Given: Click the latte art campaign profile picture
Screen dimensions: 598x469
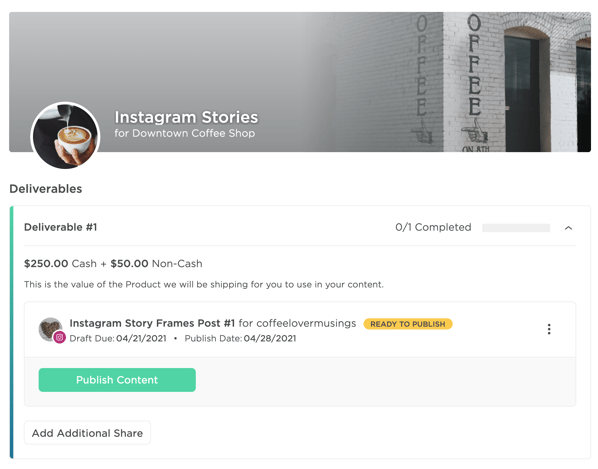Looking at the screenshot, I should pos(65,136).
